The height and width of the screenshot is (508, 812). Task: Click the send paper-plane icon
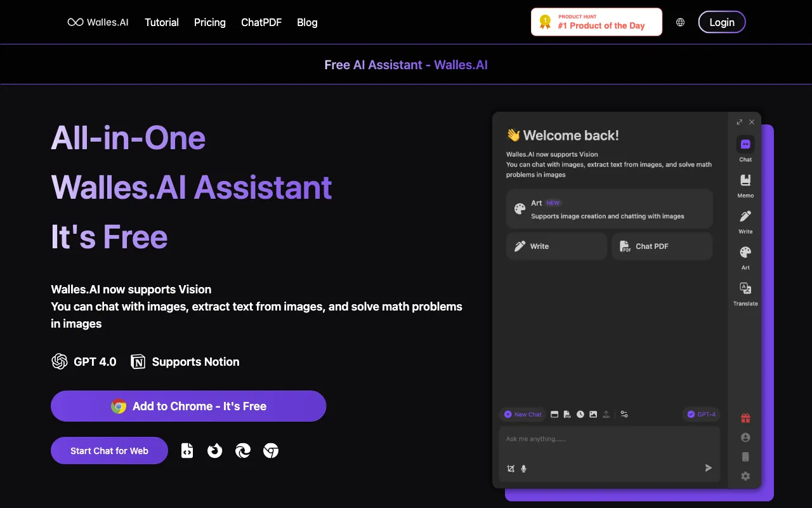[709, 468]
